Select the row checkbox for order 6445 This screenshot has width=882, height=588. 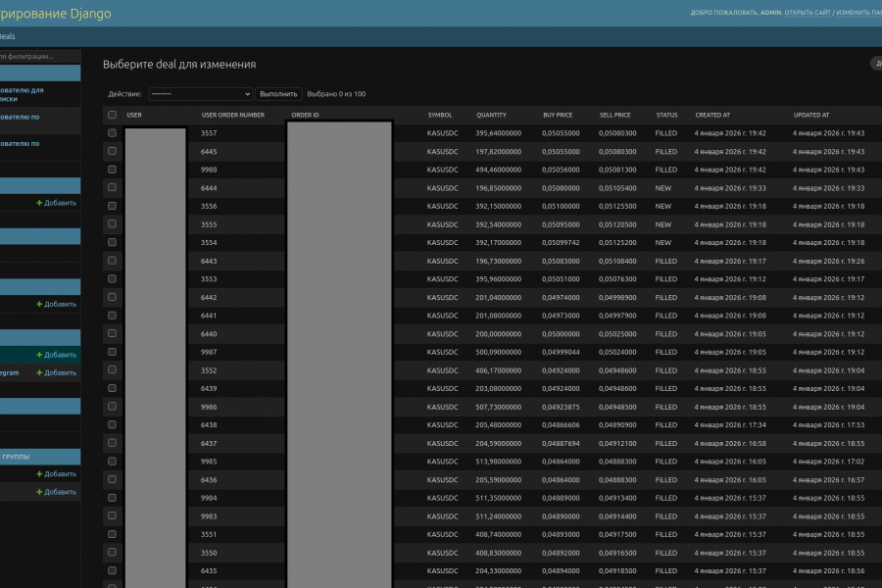point(112,151)
